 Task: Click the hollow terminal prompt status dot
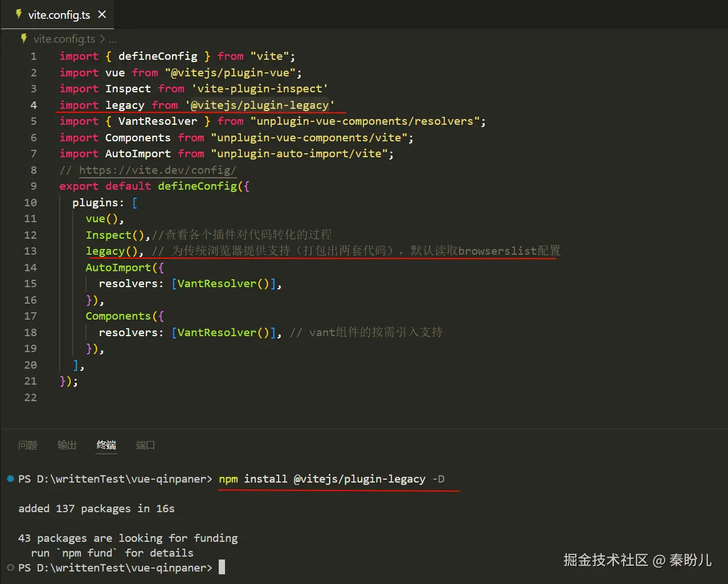tap(10, 567)
